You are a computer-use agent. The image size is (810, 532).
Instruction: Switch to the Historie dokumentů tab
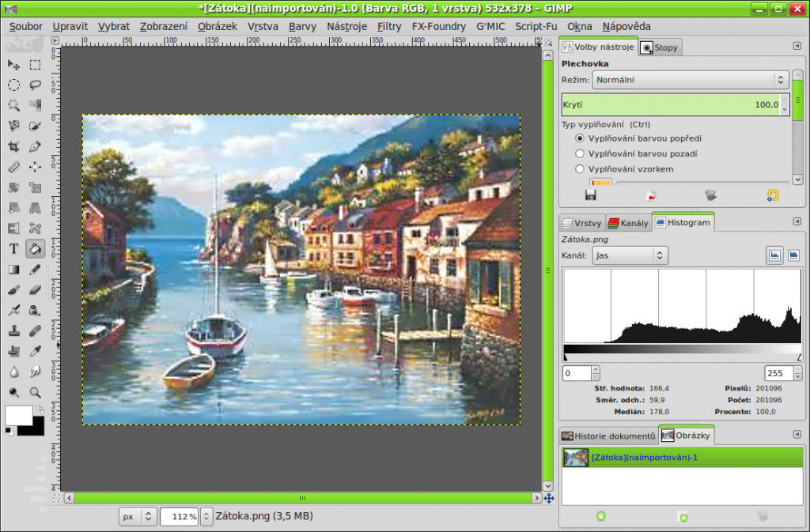[x=609, y=436]
